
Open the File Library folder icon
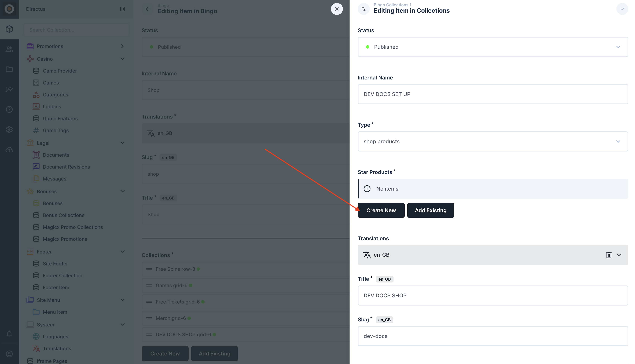pyautogui.click(x=9, y=69)
